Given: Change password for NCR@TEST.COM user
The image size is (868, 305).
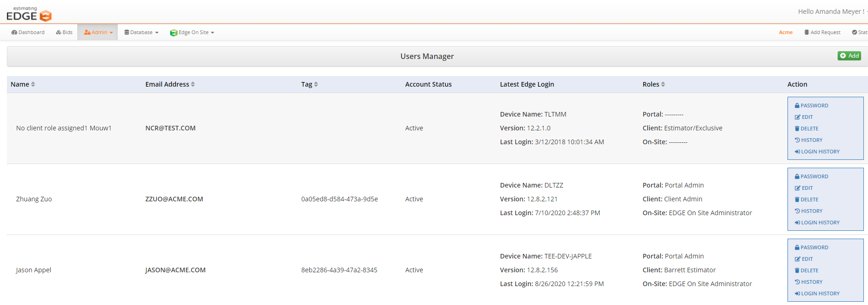Looking at the screenshot, I should coord(811,106).
